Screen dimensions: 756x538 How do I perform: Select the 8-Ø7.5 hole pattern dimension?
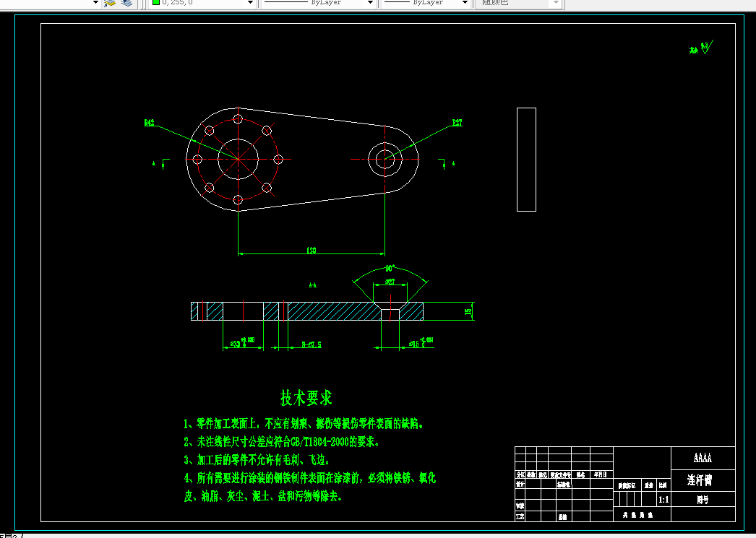[x=312, y=344]
